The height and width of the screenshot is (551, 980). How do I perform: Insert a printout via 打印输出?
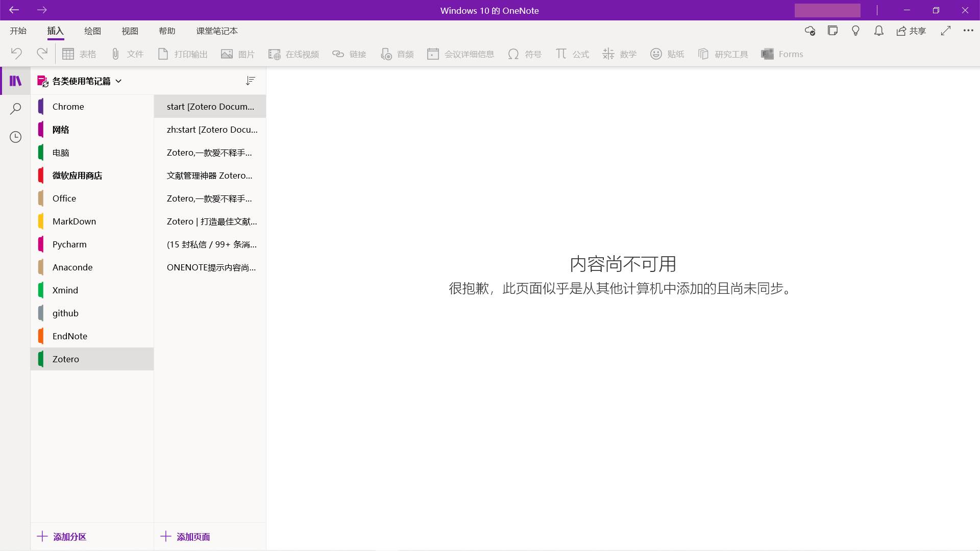[182, 54]
